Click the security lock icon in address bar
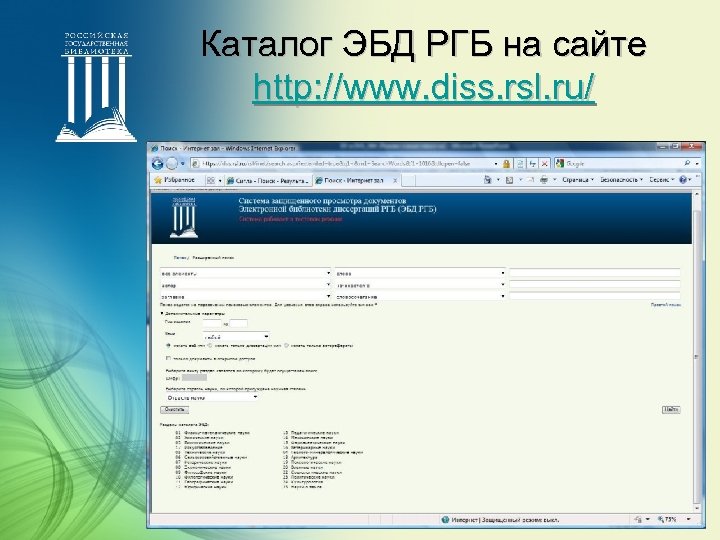This screenshot has width=720, height=540. [x=506, y=163]
